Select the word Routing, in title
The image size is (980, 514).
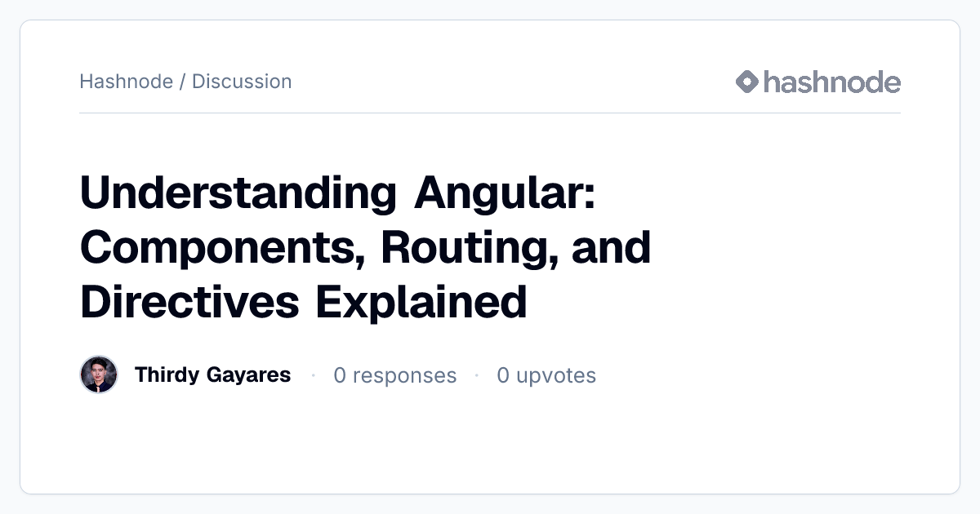pos(468,247)
